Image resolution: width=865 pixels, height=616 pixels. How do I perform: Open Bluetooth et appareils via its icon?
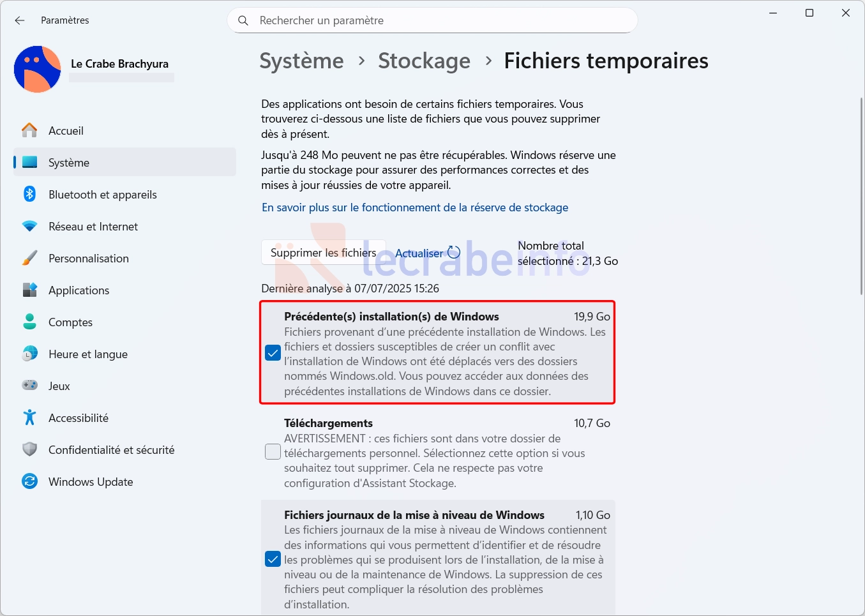pyautogui.click(x=30, y=194)
